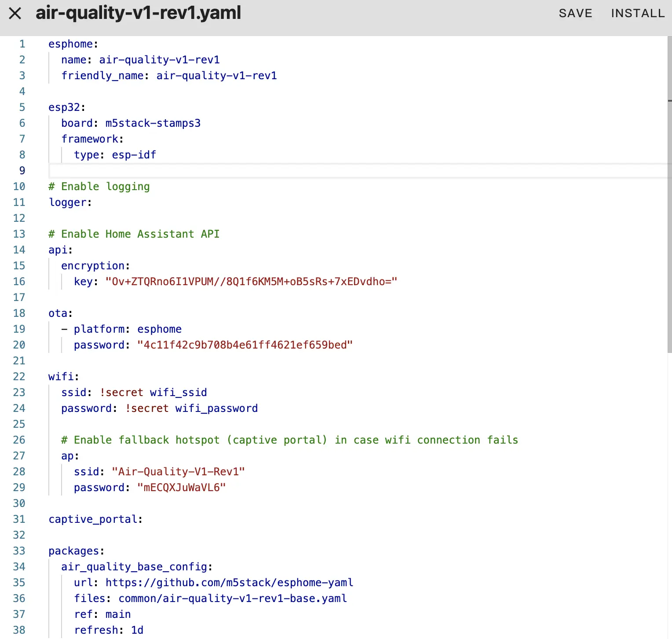Click line number 33 beside packages
The width and height of the screenshot is (672, 639).
[19, 551]
